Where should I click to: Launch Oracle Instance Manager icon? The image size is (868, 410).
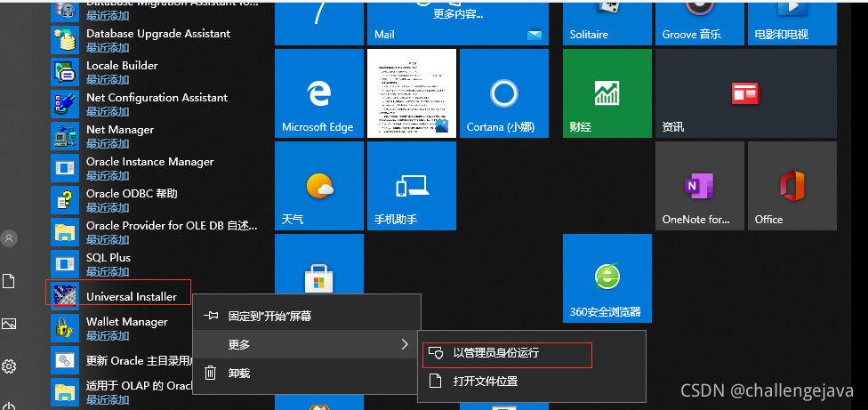[65, 168]
